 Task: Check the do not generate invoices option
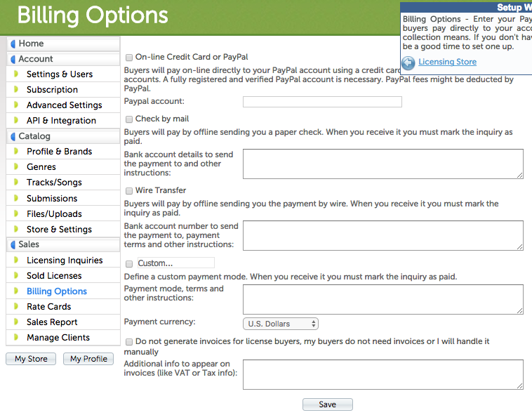128,342
